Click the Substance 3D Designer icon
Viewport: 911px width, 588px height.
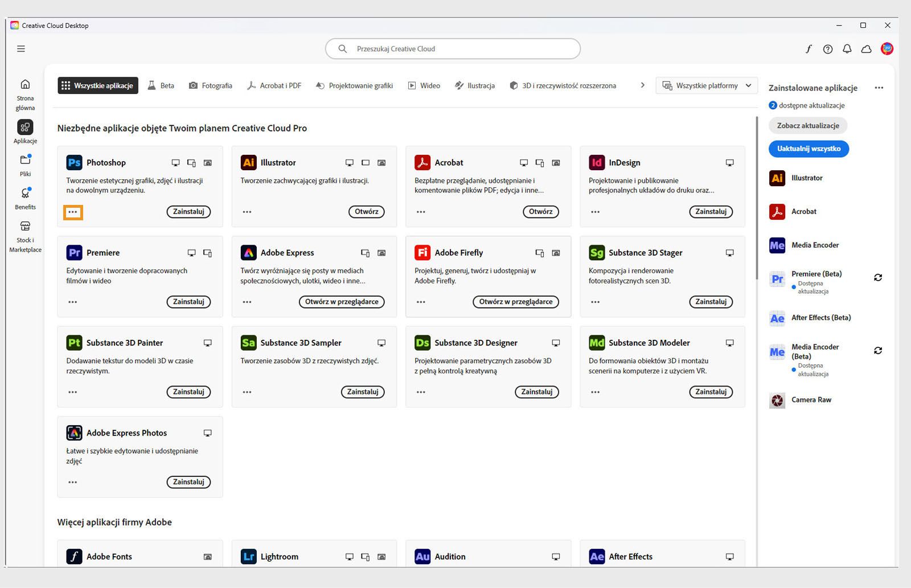coord(422,343)
